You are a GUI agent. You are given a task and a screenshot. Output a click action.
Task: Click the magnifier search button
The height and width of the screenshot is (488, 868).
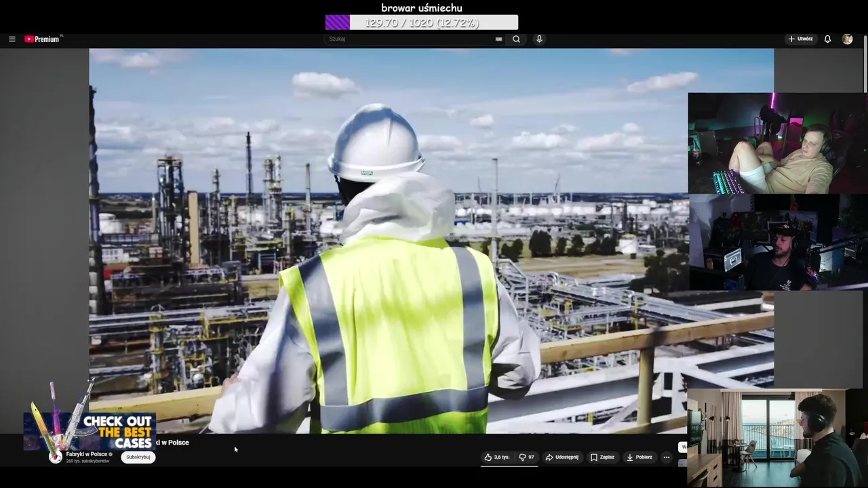click(x=516, y=39)
